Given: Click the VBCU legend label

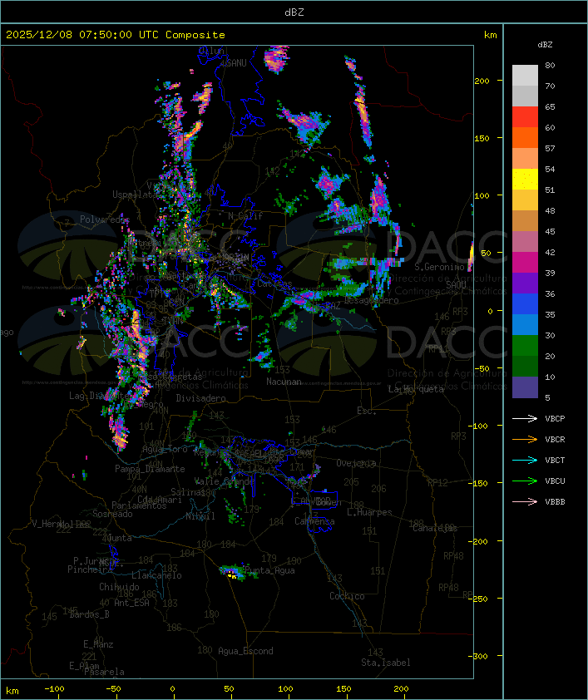Looking at the screenshot, I should click(x=555, y=481).
